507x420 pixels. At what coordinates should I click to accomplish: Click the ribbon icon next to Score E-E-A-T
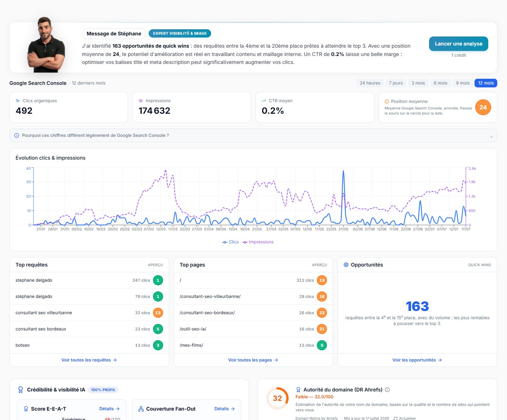click(x=26, y=409)
